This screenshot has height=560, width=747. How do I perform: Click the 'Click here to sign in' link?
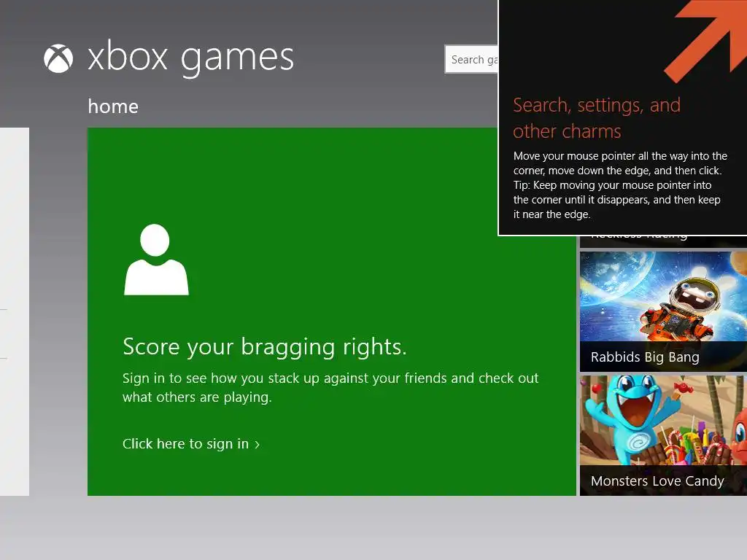[191, 444]
